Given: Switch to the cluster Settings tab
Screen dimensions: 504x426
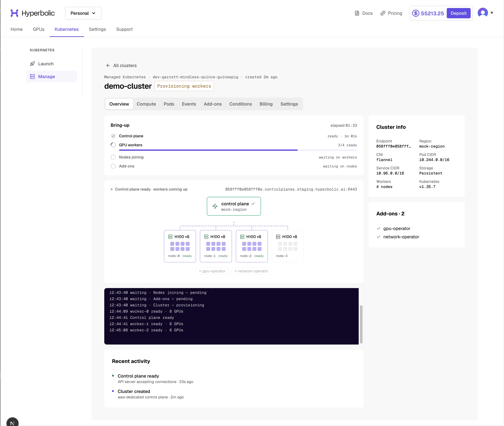Looking at the screenshot, I should [289, 104].
